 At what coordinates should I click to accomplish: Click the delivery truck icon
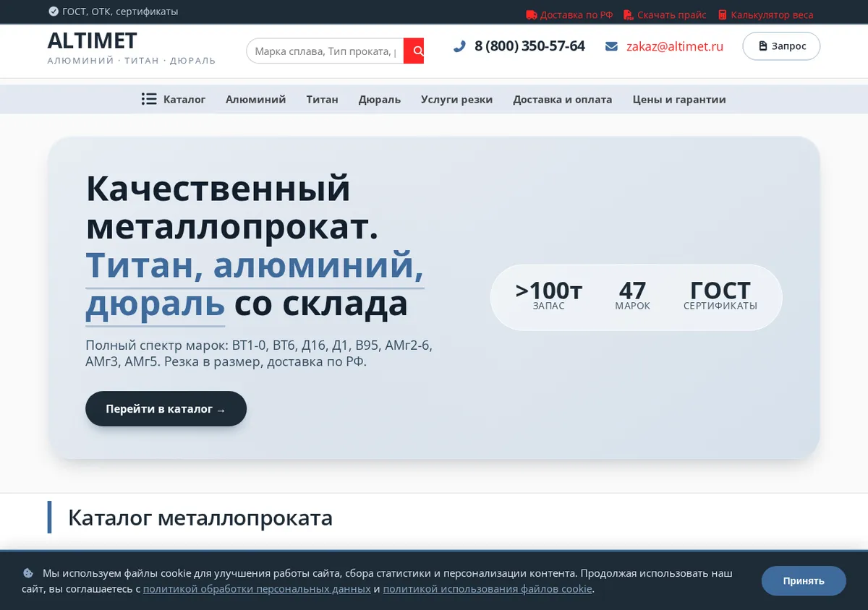532,14
